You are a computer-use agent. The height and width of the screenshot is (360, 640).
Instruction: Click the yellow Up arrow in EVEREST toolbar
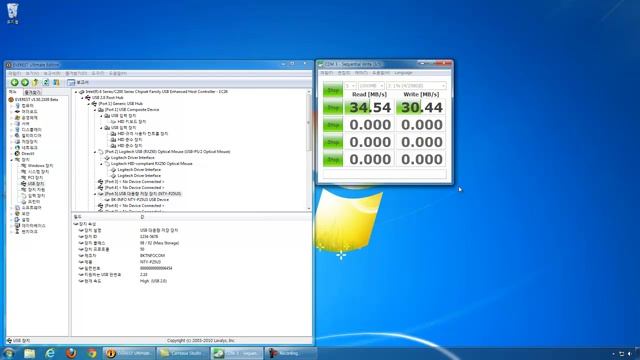(x=36, y=82)
